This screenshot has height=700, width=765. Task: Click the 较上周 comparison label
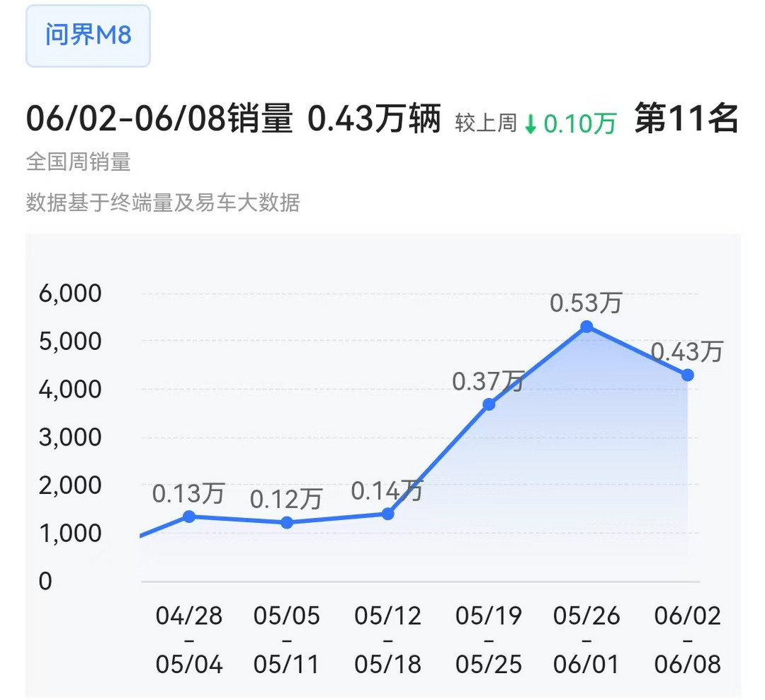point(486,123)
